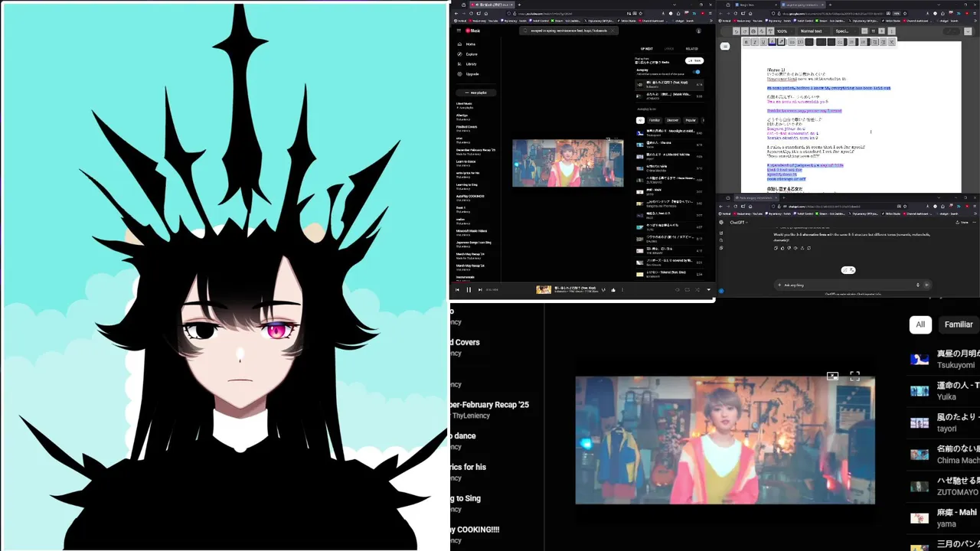This screenshot has width=980, height=551.
Task: Undo last edit in Google Docs
Action: [x=737, y=31]
